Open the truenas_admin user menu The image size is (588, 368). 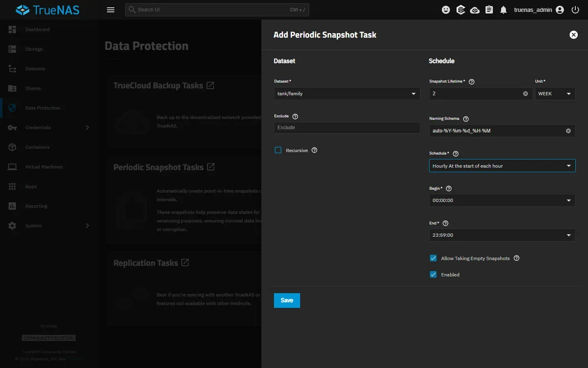pos(539,10)
